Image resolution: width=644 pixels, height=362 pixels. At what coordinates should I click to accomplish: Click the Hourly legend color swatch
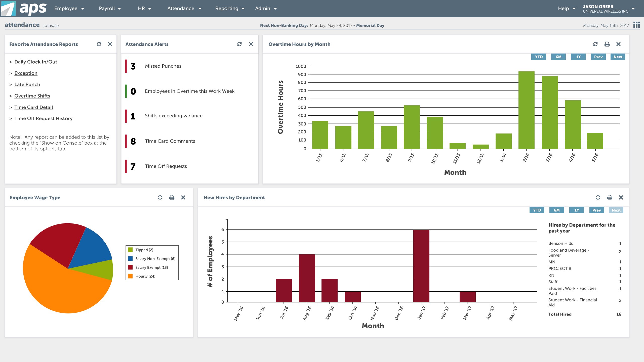pos(130,276)
